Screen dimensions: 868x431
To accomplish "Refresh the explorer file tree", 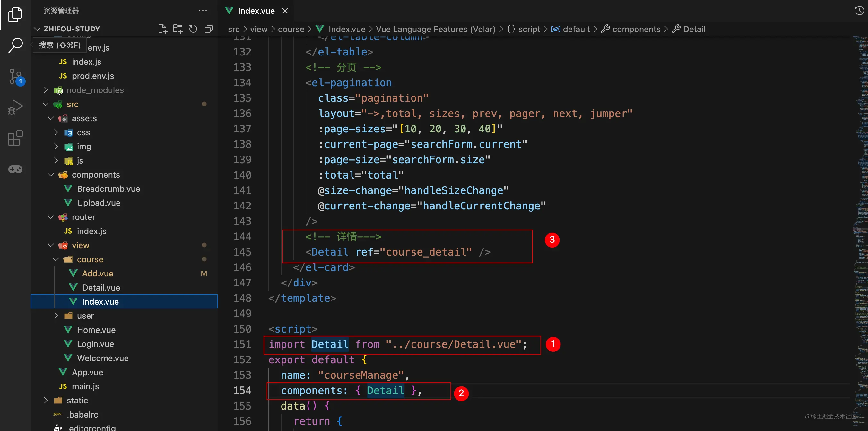I will [193, 29].
